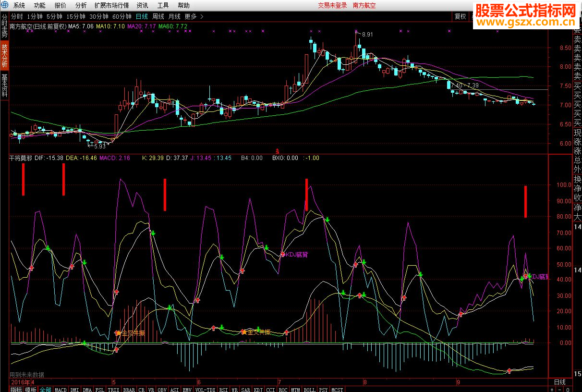
Task: Select the PSY indicator tab
Action: 324,389
